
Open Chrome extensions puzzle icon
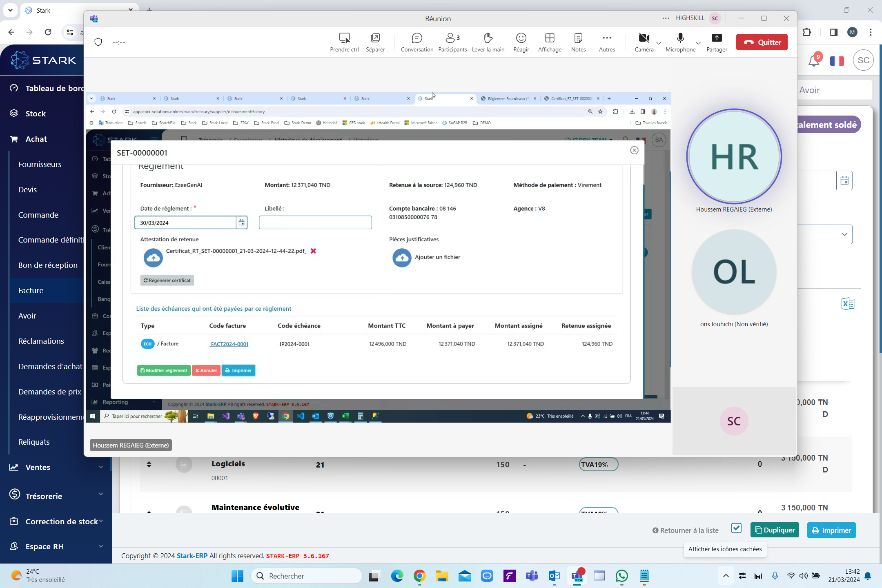tap(807, 32)
